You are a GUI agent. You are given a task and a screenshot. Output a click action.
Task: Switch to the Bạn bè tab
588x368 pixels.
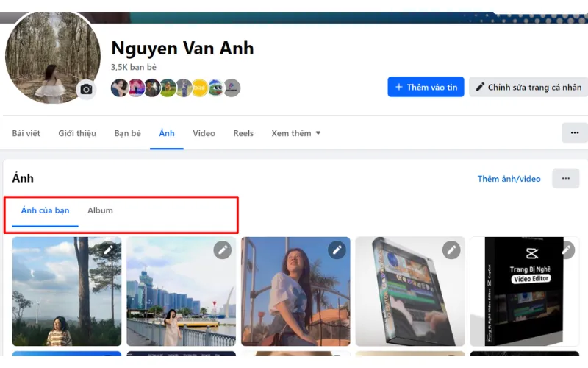pyautogui.click(x=127, y=133)
